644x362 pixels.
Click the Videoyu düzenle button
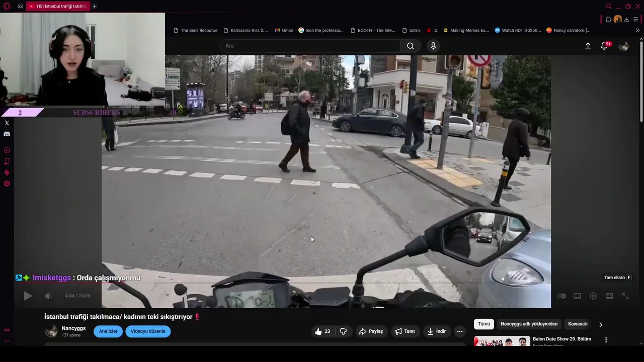pos(148,331)
